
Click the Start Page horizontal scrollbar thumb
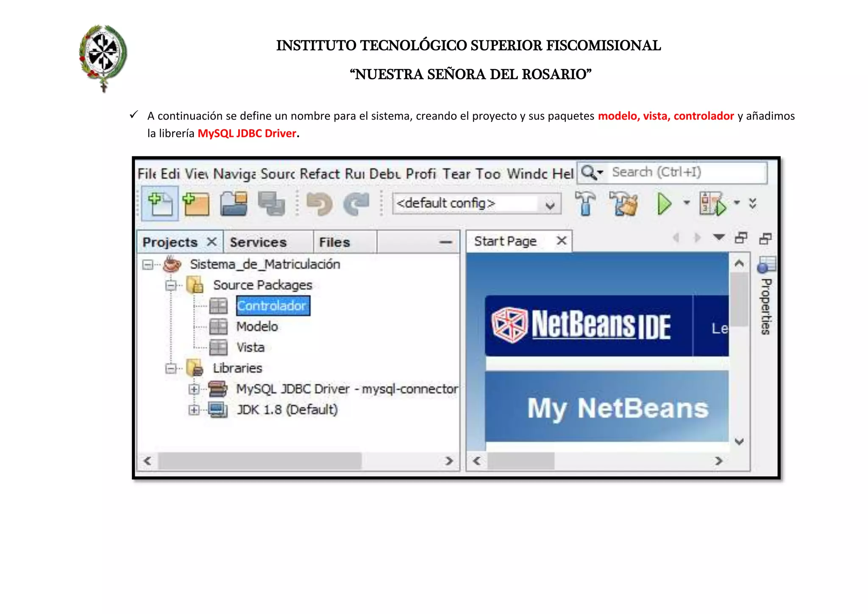[521, 461]
